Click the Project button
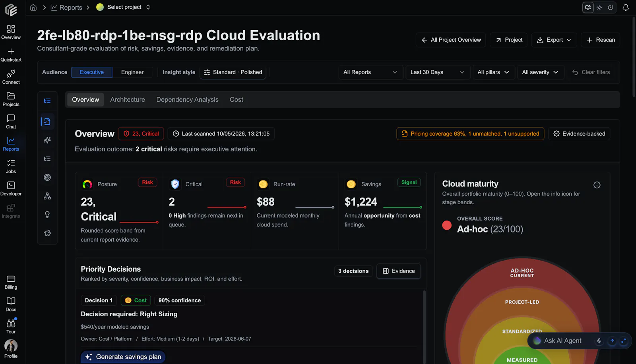 [x=509, y=40]
